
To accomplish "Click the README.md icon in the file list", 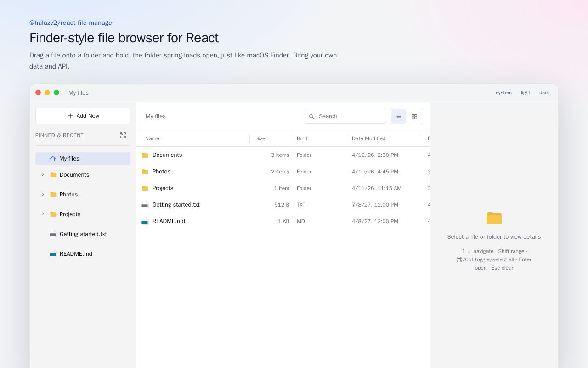I will (x=145, y=221).
